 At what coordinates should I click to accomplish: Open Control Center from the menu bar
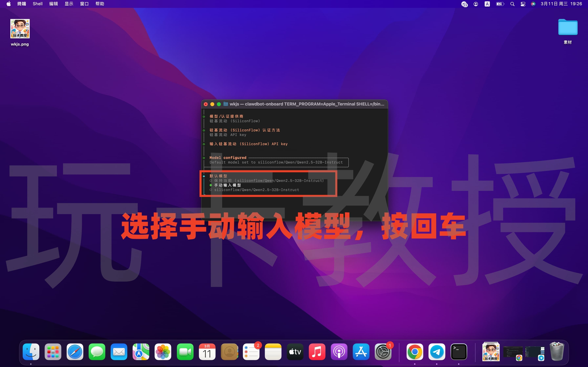(x=523, y=4)
